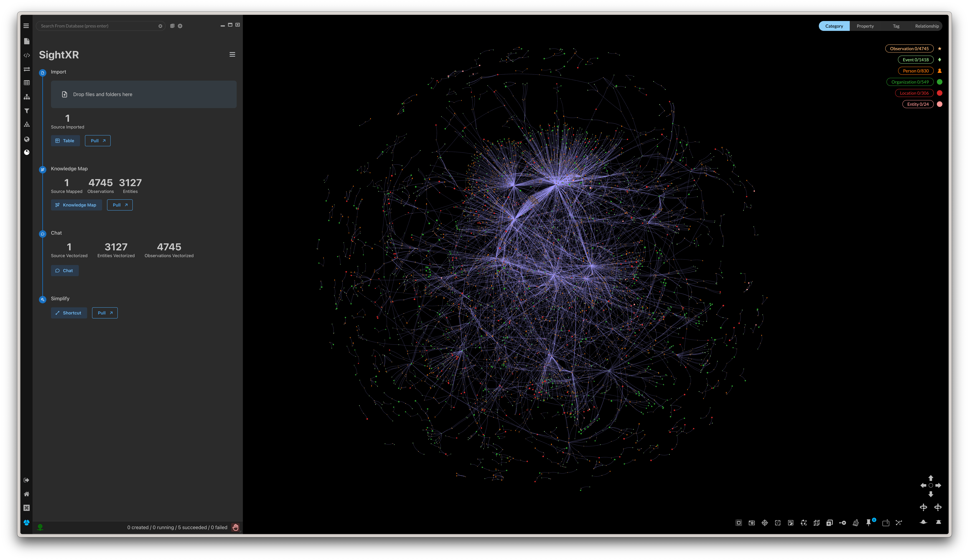Viewport: 969px width, 560px height.
Task: Open the Knowledge Map button
Action: tap(76, 205)
